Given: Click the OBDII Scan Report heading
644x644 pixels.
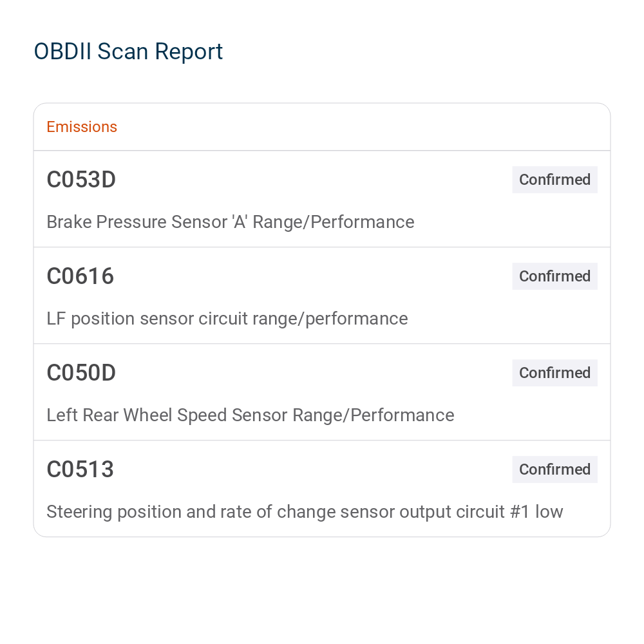Looking at the screenshot, I should click(x=128, y=52).
